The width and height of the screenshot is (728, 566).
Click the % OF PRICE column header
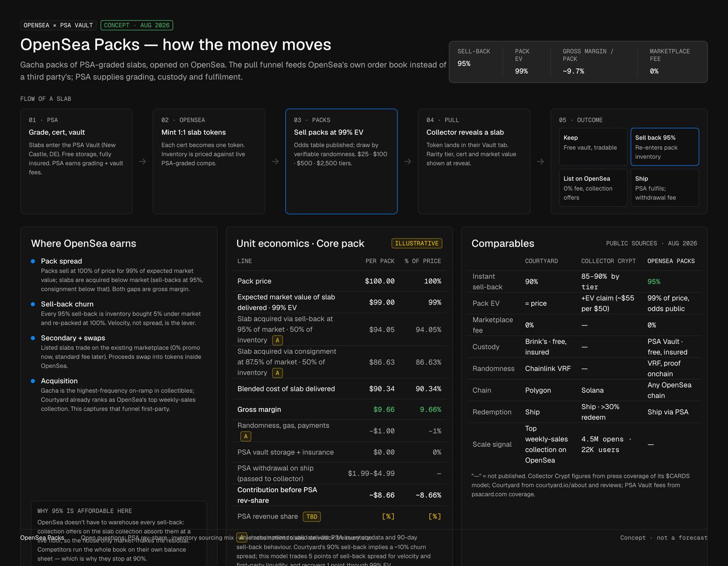(423, 261)
